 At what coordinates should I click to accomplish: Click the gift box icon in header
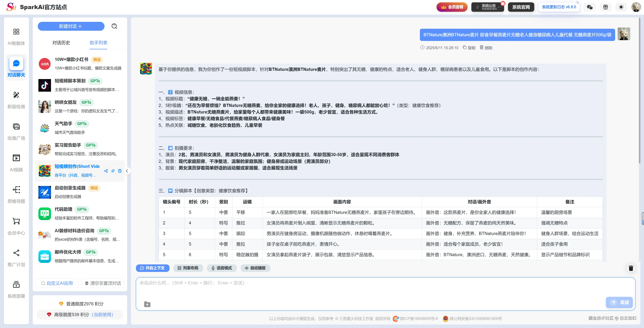click(x=605, y=7)
